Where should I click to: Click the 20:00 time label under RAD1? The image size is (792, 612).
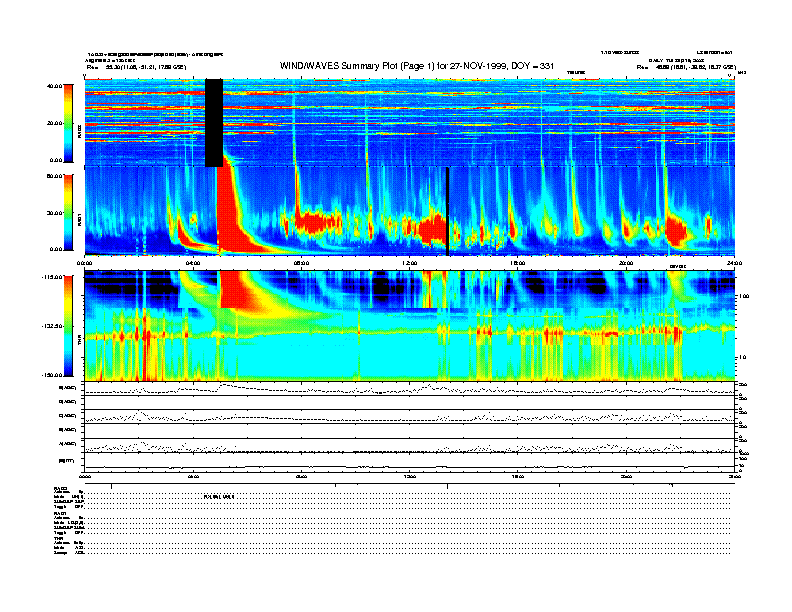click(x=626, y=263)
